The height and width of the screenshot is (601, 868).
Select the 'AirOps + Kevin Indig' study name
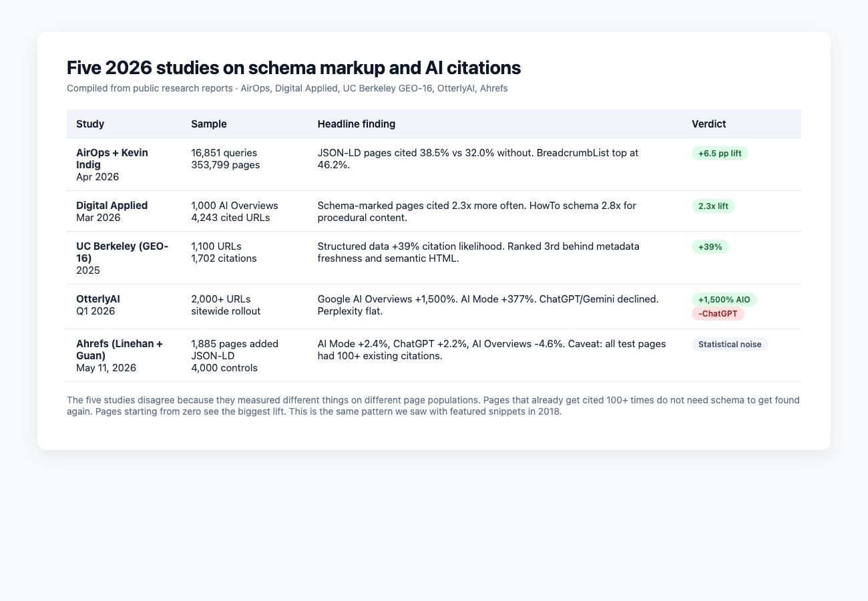click(x=112, y=158)
